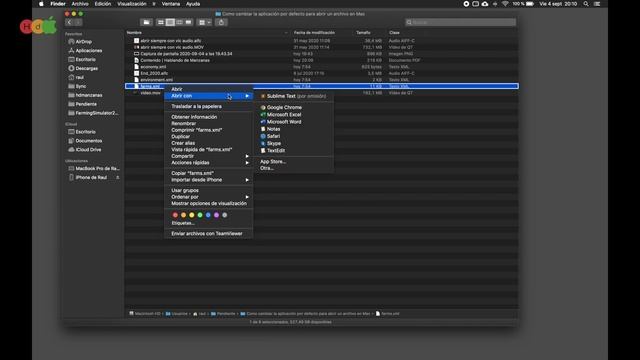Choose Abrir in the context menu
This screenshot has height=360, width=640.
[209, 89]
